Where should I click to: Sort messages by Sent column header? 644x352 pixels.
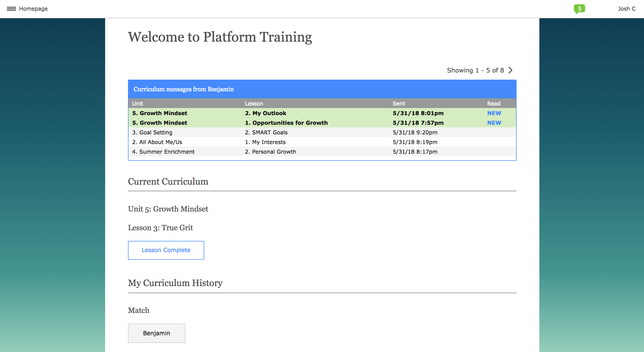click(x=399, y=104)
